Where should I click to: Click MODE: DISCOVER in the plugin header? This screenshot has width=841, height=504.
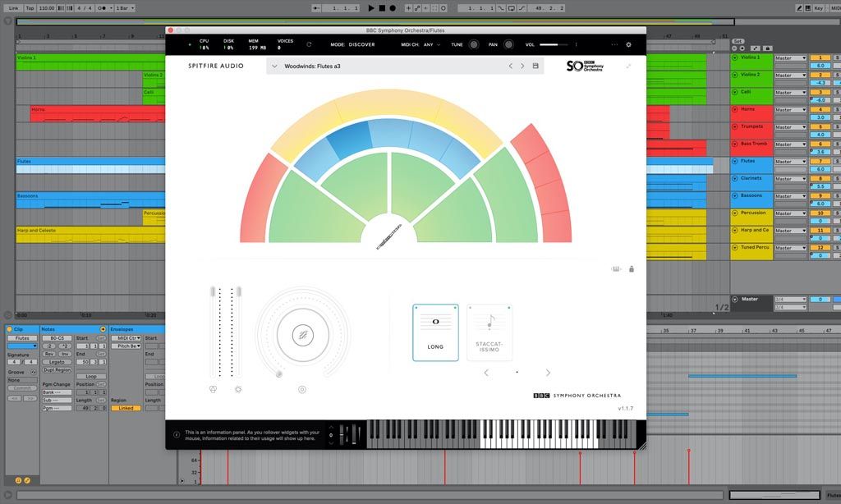point(353,44)
